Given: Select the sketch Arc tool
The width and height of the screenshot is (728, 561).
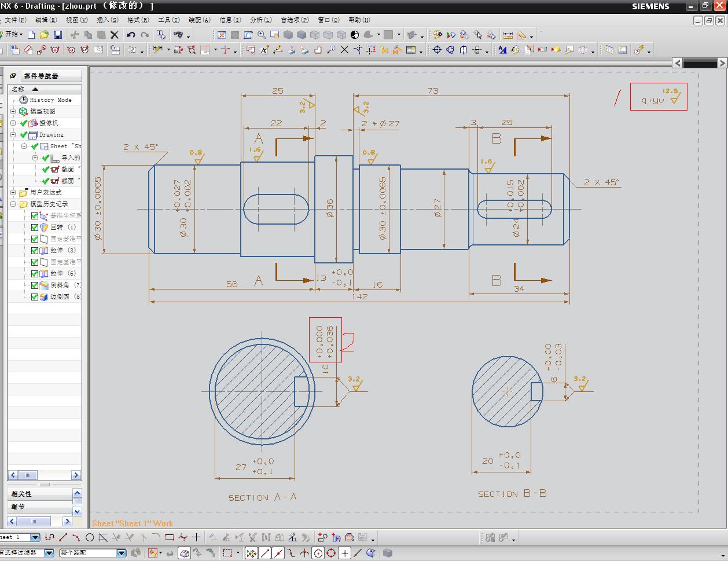Looking at the screenshot, I should (x=76, y=537).
